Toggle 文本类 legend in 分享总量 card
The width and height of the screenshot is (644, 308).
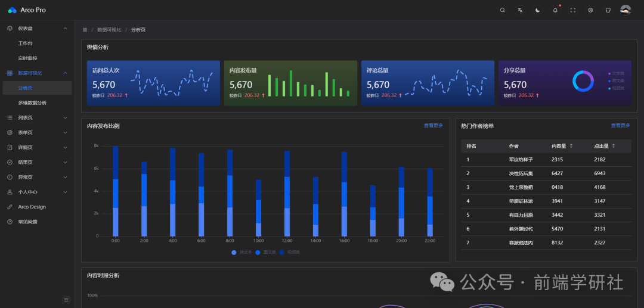tap(617, 73)
